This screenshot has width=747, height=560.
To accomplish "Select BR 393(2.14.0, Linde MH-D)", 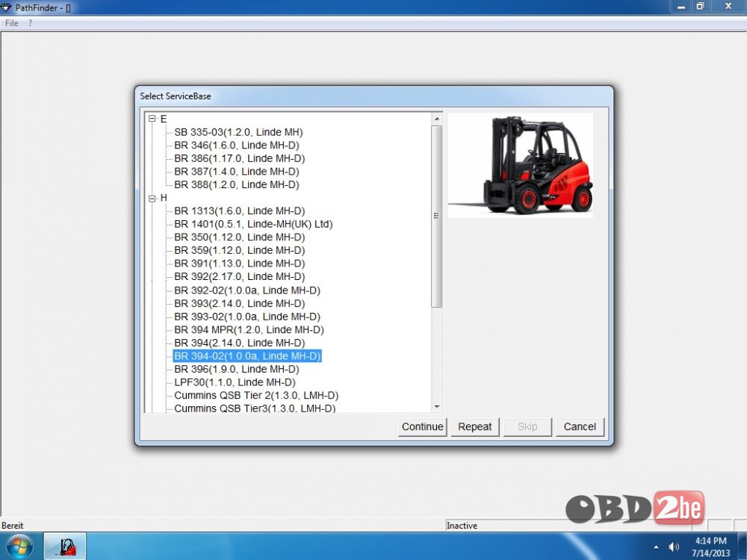I will click(239, 303).
